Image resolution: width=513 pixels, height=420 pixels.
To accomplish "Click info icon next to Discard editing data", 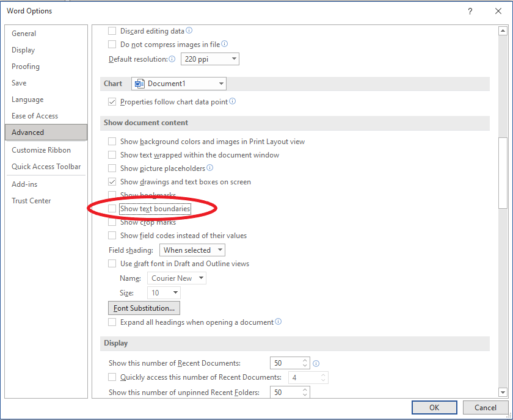I will tap(189, 31).
